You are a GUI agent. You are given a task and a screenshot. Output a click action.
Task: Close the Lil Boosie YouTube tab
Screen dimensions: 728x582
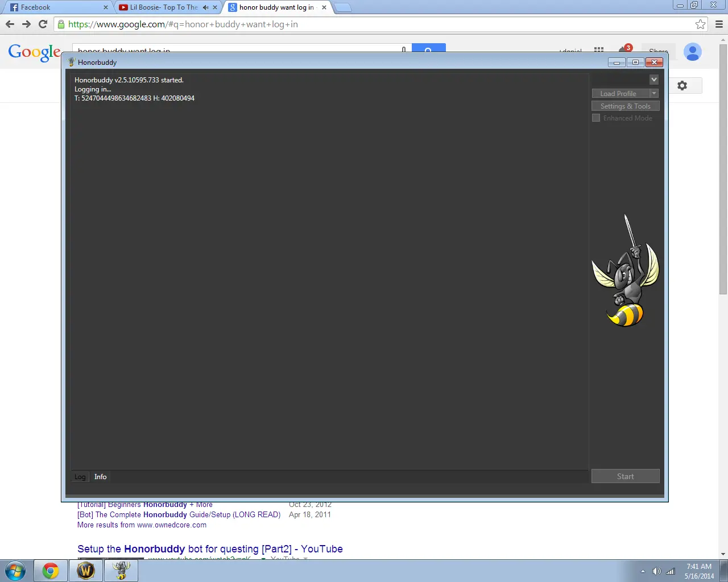[215, 7]
